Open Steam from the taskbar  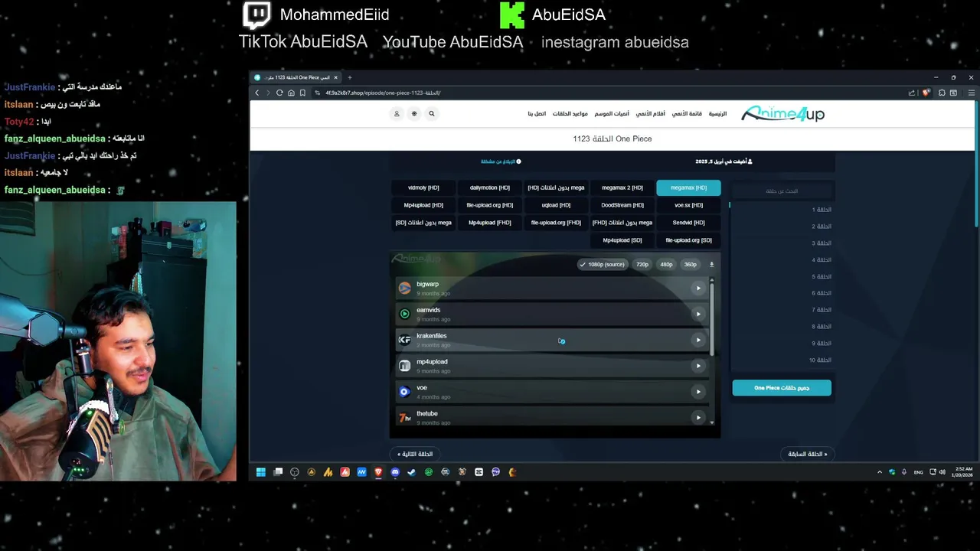pyautogui.click(x=412, y=472)
